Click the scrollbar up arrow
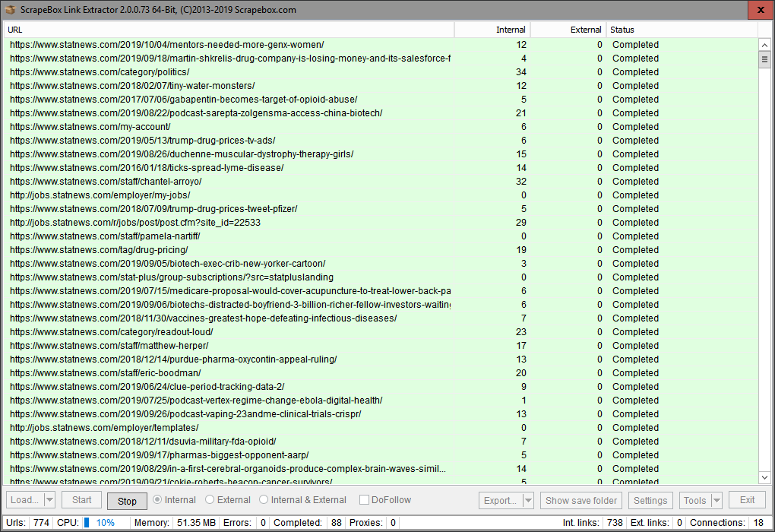This screenshot has height=532, width=775. (x=764, y=45)
